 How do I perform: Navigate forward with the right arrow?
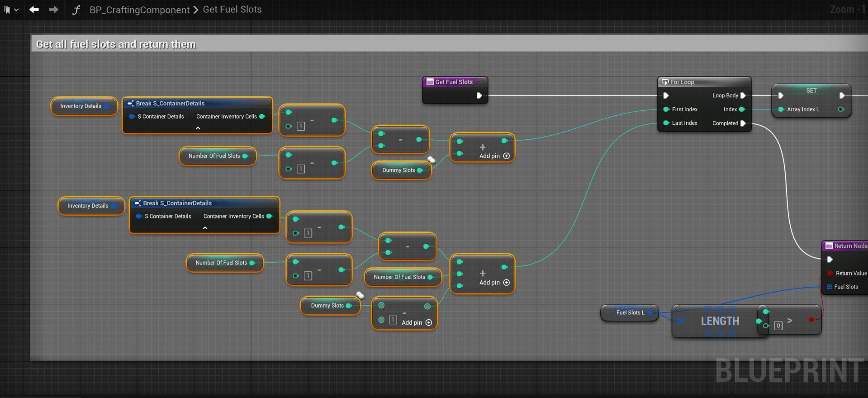[x=53, y=9]
